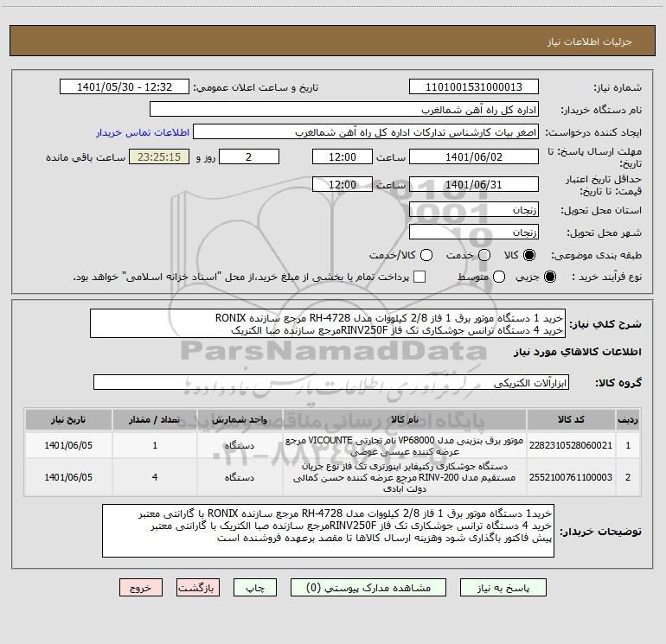Click مشاهده مدارک پیوستی (0) button
Screen dimensions: 666x644
pyautogui.click(x=368, y=588)
